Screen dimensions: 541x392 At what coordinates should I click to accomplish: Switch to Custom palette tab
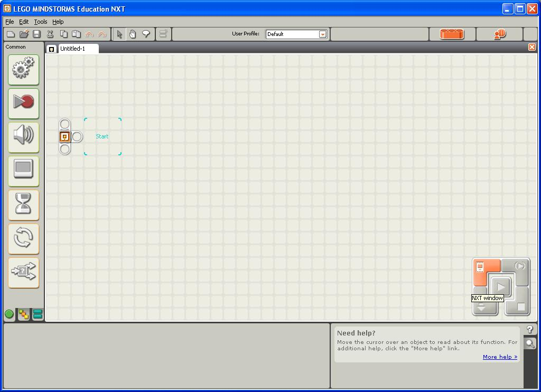point(38,314)
